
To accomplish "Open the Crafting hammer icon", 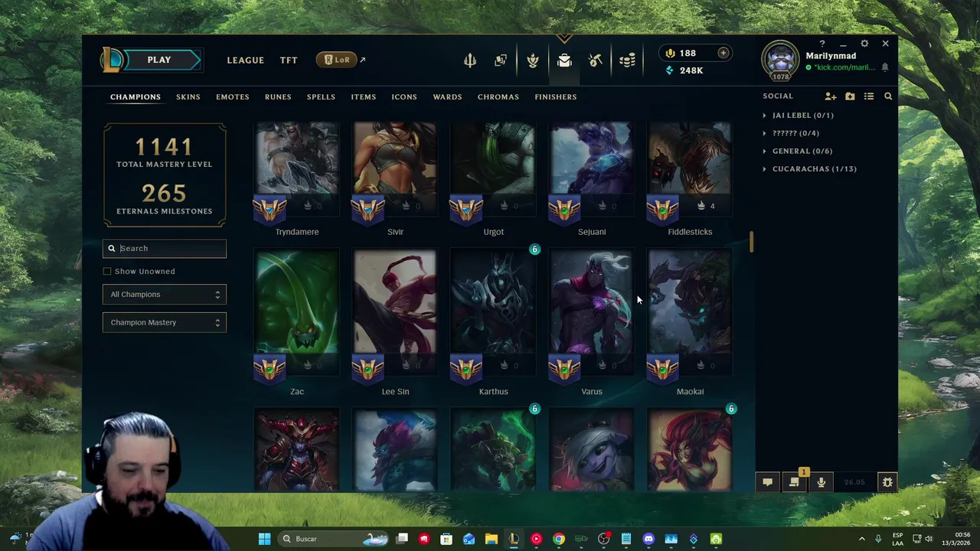I will click(x=596, y=60).
